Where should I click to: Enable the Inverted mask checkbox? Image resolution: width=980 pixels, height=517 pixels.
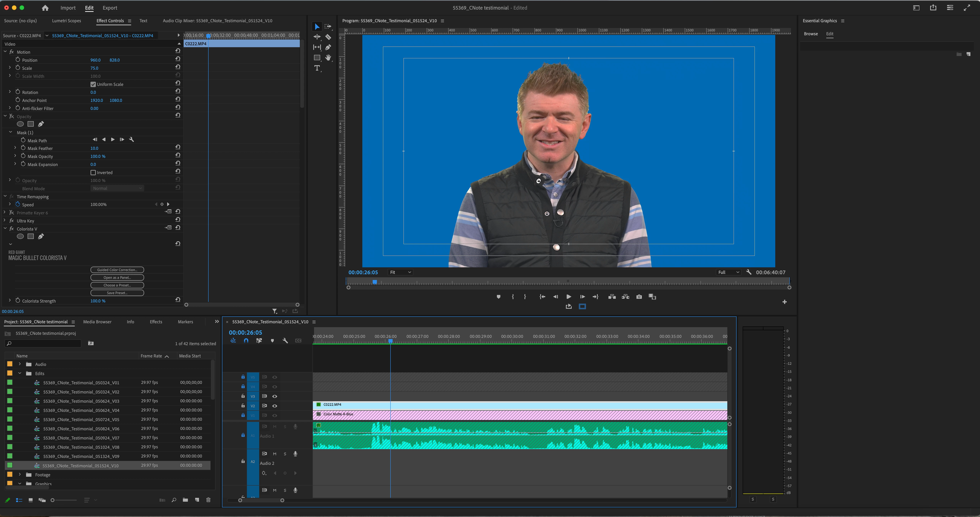click(x=93, y=173)
